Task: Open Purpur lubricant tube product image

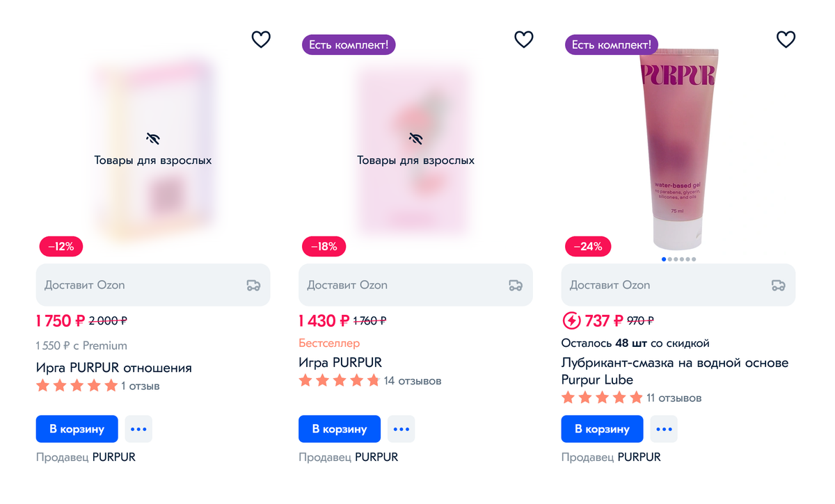Action: [678, 149]
